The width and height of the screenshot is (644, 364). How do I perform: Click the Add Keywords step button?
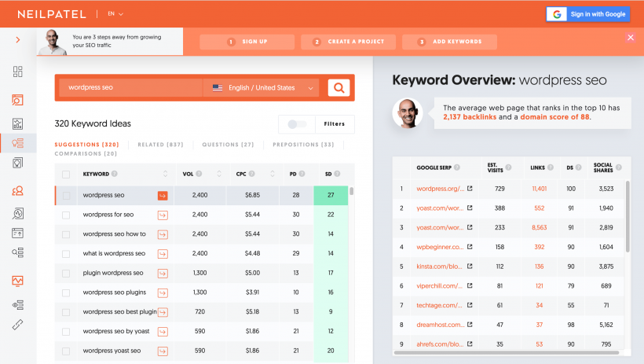coord(449,42)
